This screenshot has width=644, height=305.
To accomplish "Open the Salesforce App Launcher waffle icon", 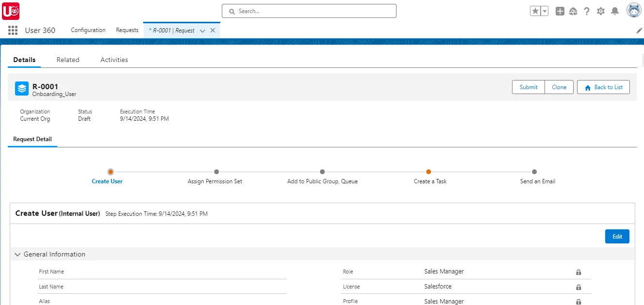I will 12,30.
